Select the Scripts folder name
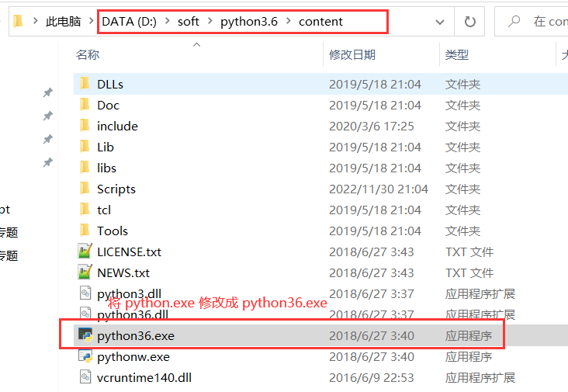Image resolution: width=568 pixels, height=392 pixels. tap(116, 189)
